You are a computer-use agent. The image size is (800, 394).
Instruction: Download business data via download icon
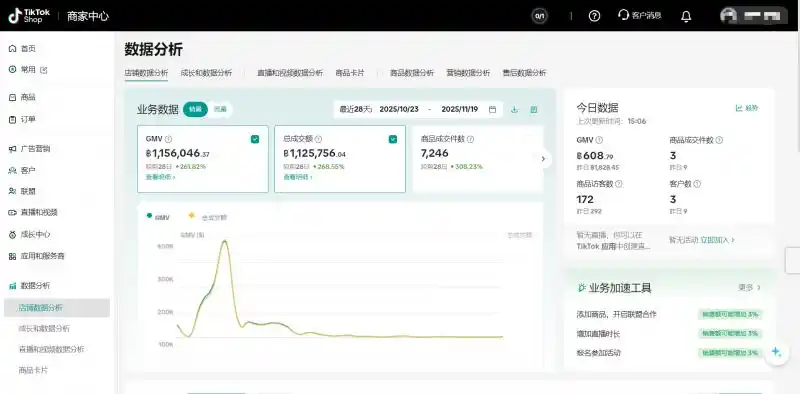coord(514,109)
